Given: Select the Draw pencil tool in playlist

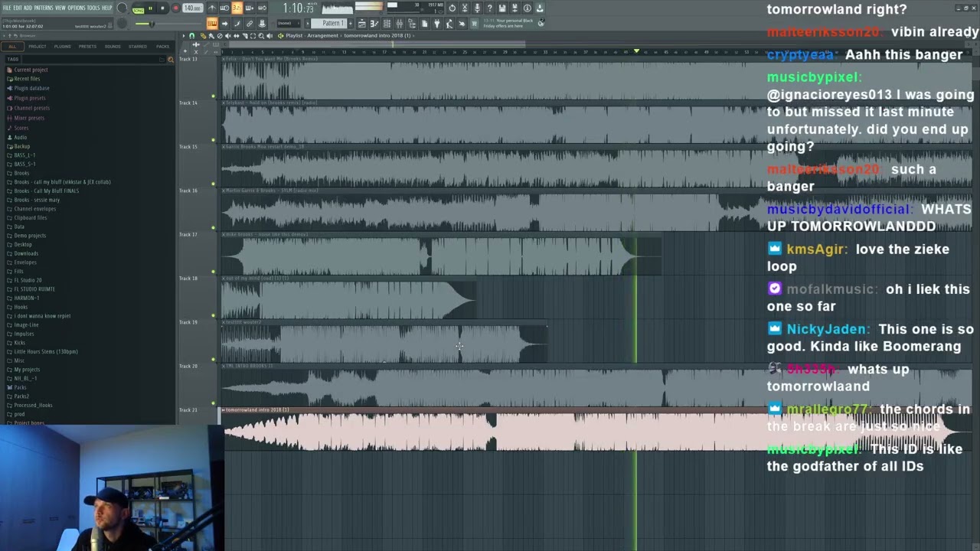Looking at the screenshot, I should click(x=203, y=36).
